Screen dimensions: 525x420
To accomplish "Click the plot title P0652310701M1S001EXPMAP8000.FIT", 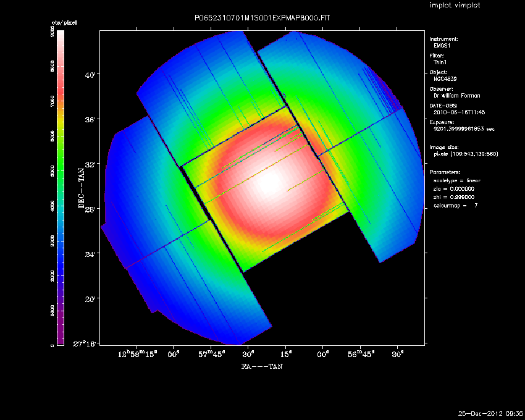I will (x=262, y=18).
